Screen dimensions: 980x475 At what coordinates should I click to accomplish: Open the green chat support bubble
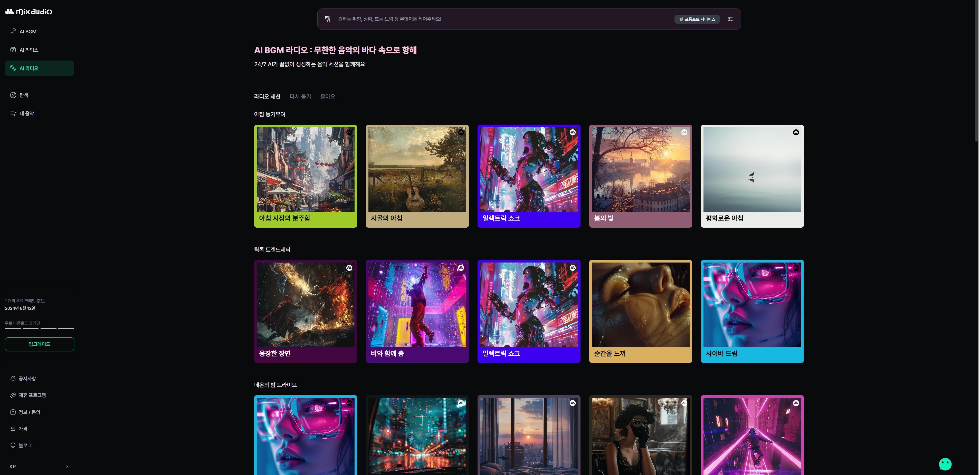945,464
